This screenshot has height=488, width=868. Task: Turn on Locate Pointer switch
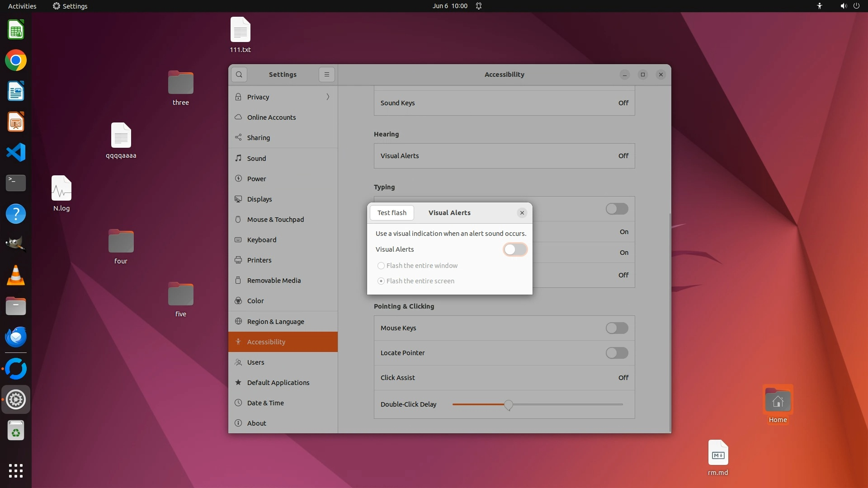point(617,353)
